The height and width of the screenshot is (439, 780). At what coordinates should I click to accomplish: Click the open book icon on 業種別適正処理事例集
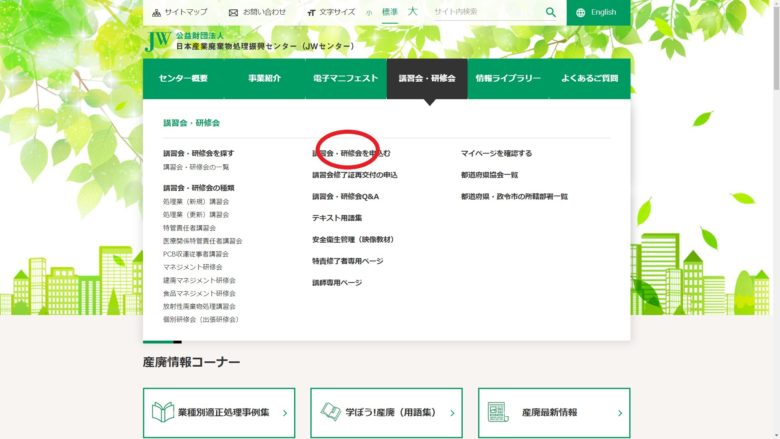[x=164, y=412]
